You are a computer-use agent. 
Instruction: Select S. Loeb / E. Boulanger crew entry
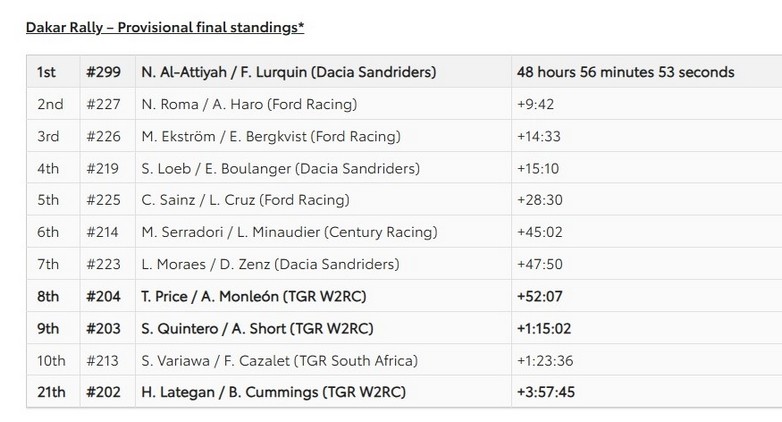click(x=281, y=168)
